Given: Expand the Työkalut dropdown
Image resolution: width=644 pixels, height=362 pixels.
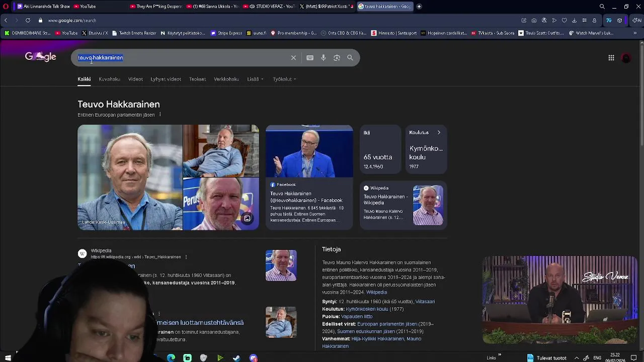Looking at the screenshot, I should (x=284, y=79).
